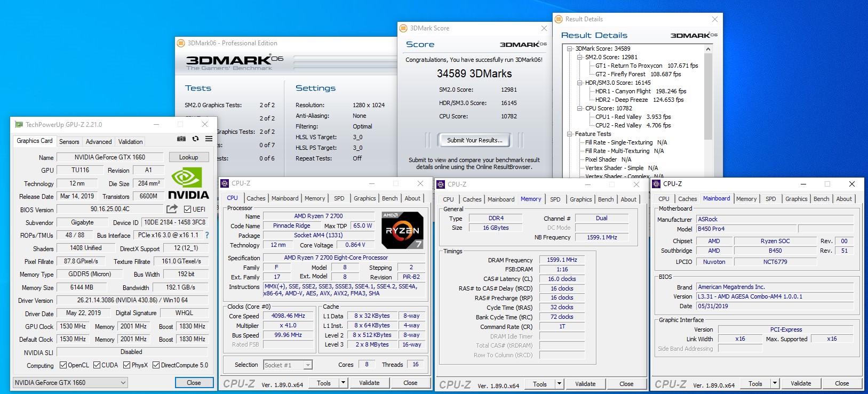Collapse the 3DMark Score: 34589 tree node
This screenshot has width=868, height=394.
(570, 49)
